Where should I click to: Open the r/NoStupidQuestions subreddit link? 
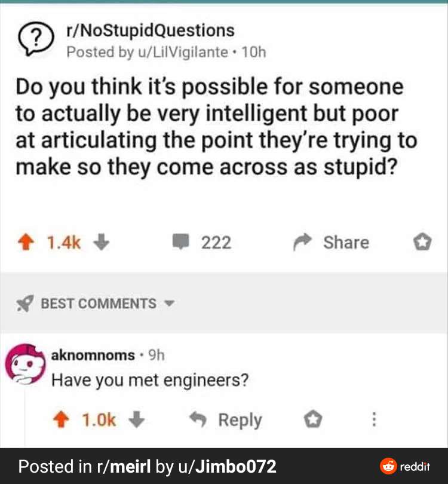point(151,30)
